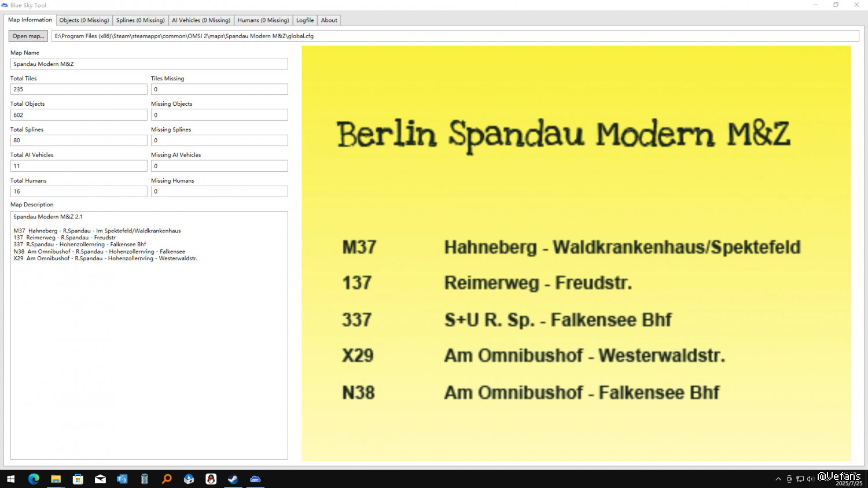Switch to the Objects (0 Missing) tab
868x488 pixels.
[x=84, y=20]
